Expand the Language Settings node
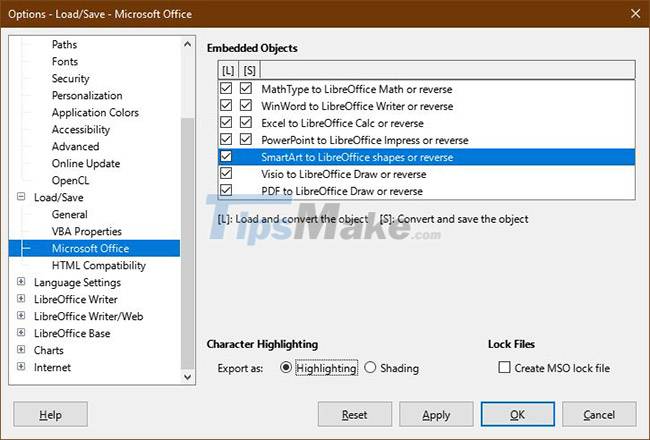Viewport: 650px width, 440px height. click(21, 282)
